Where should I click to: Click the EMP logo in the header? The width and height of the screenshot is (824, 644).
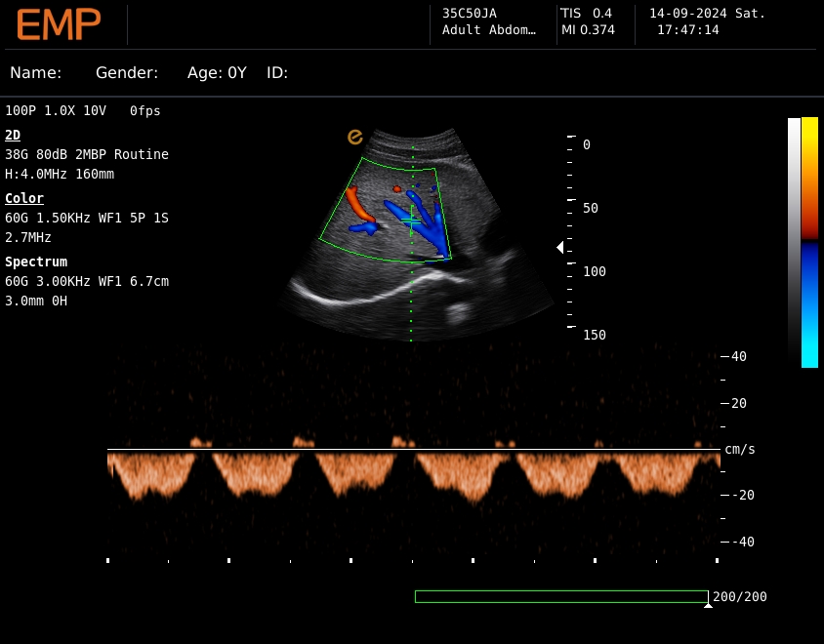coord(59,25)
